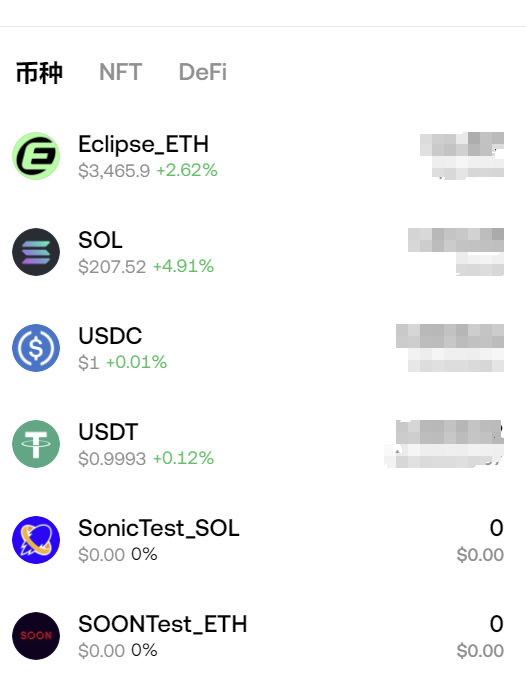
Task: Switch to the NFT tab
Action: (x=121, y=72)
